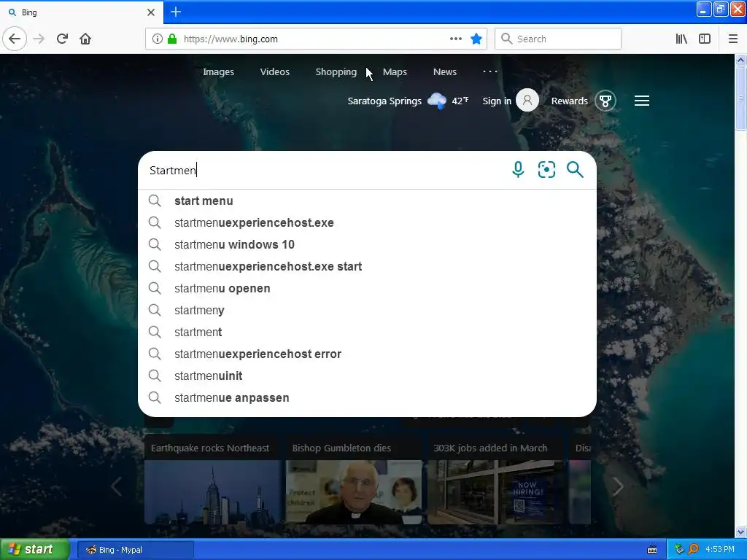Click Rewards link text

[x=569, y=101]
